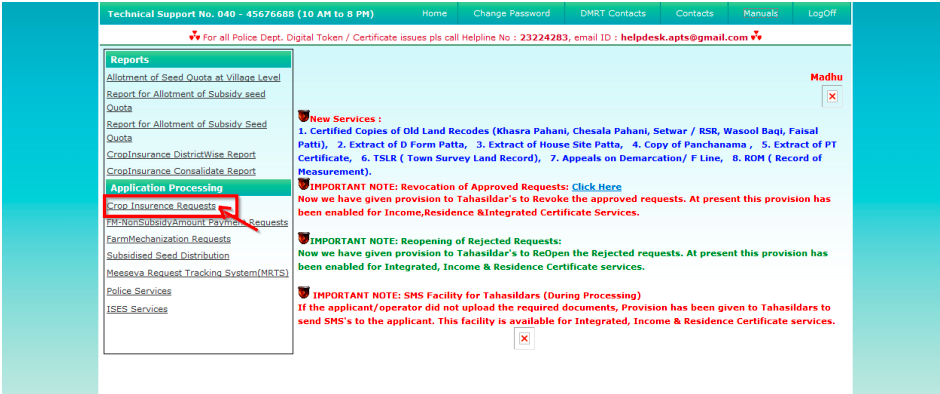The image size is (940, 394).
Task: Click the emblem icon beside New Services
Action: pyautogui.click(x=303, y=117)
